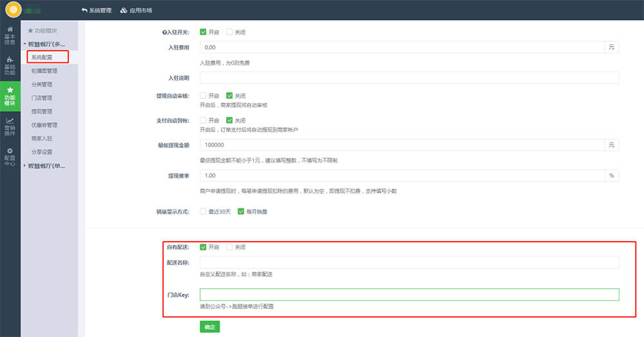Check 关闭 for 入驻开关
Screen dimensions: 644x337
(229, 32)
